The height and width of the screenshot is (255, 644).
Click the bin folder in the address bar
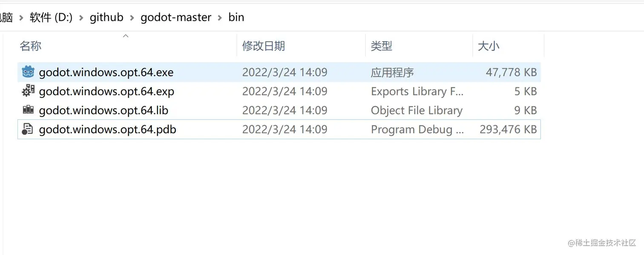[236, 17]
